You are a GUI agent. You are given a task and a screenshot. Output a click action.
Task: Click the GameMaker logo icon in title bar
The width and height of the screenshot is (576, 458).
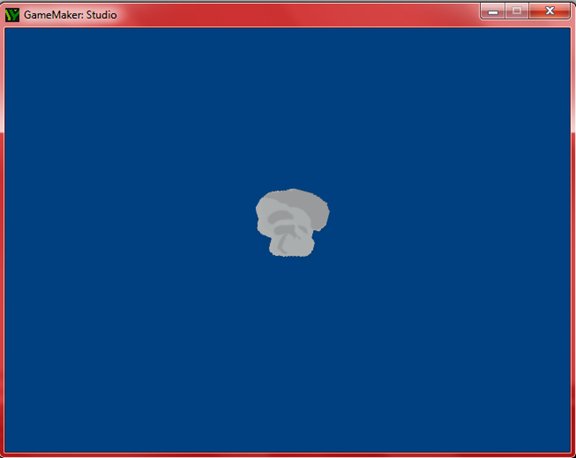pos(12,15)
